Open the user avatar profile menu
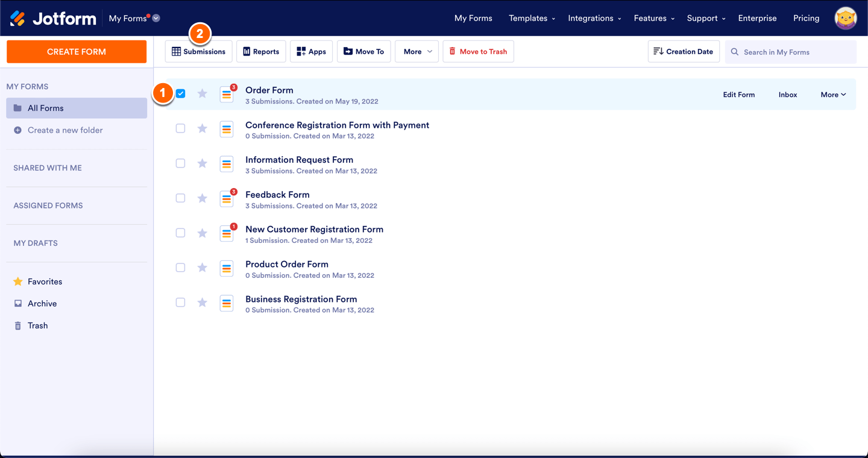 pyautogui.click(x=845, y=19)
